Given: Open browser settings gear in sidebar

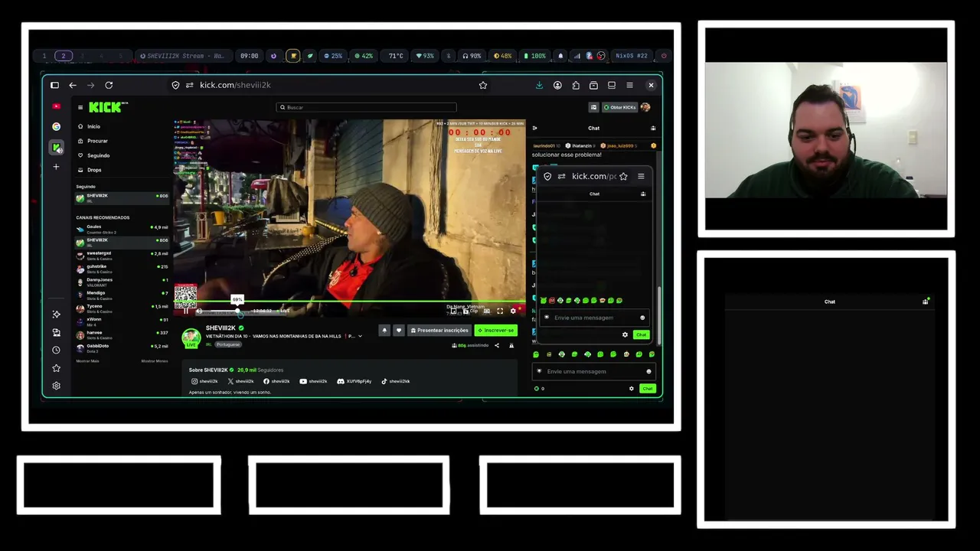Looking at the screenshot, I should [56, 386].
